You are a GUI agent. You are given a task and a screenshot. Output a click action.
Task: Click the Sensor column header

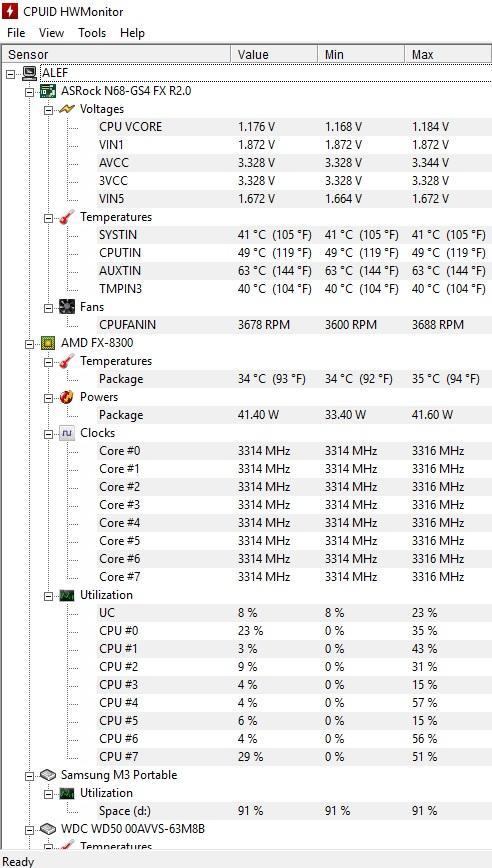pos(116,54)
